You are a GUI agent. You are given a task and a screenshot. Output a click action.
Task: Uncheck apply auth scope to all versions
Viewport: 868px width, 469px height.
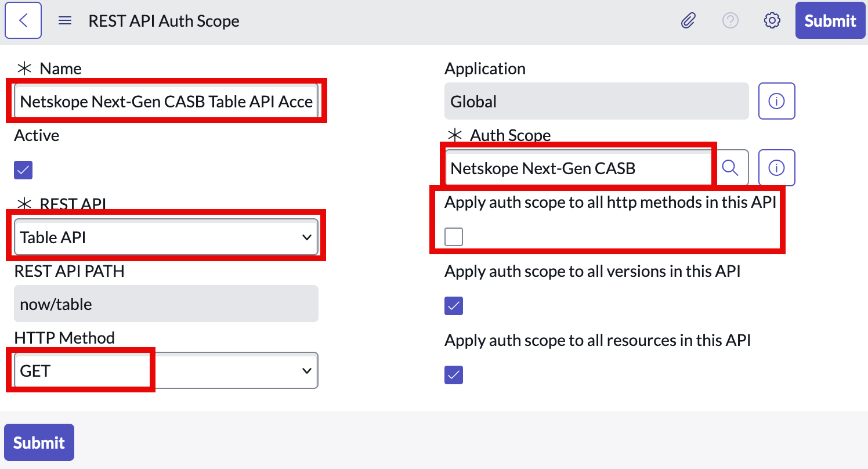click(454, 305)
